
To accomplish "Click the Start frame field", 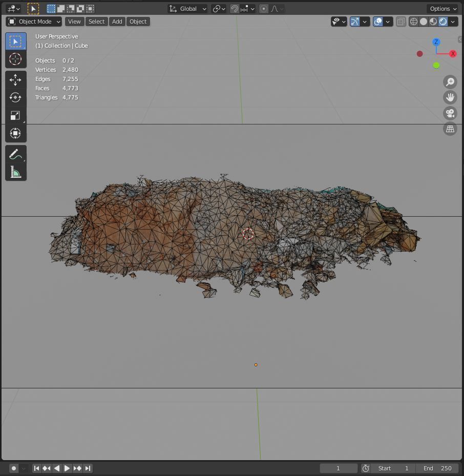I will point(393,468).
